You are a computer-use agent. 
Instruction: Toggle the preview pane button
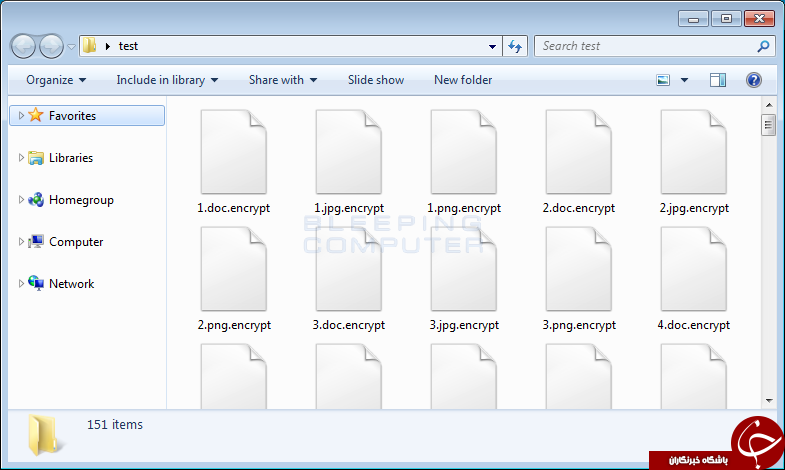point(718,80)
